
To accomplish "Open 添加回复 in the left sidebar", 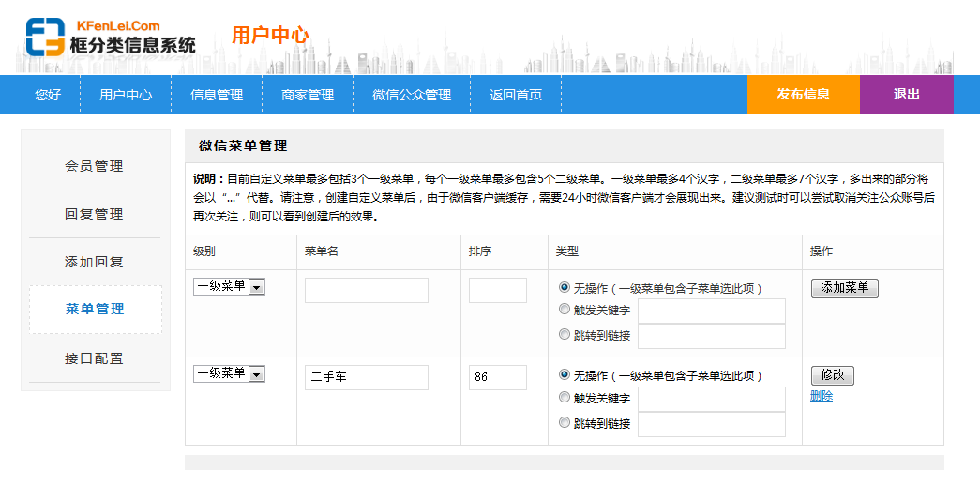I will pyautogui.click(x=95, y=262).
